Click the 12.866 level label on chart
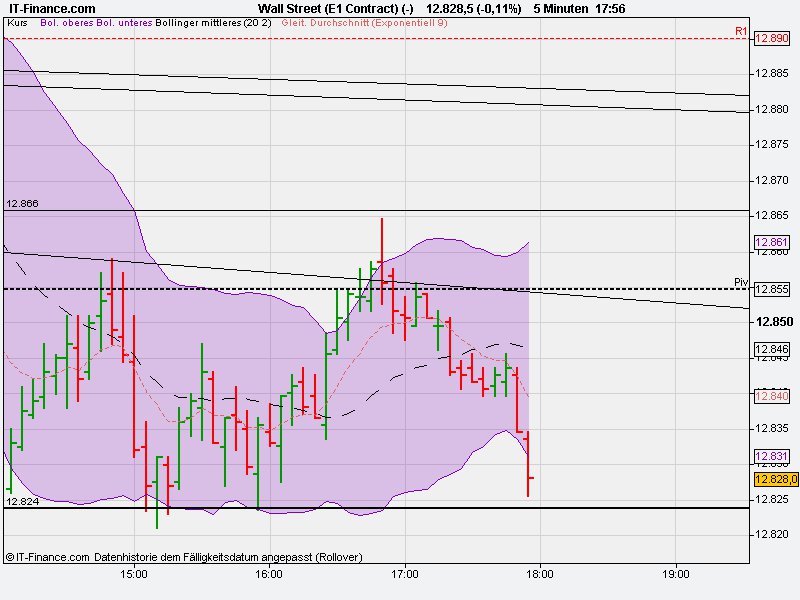Screen dimensions: 800x600 click(x=22, y=201)
